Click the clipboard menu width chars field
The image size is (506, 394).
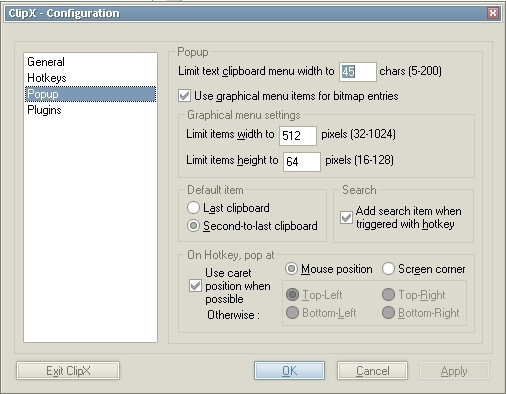coord(358,71)
